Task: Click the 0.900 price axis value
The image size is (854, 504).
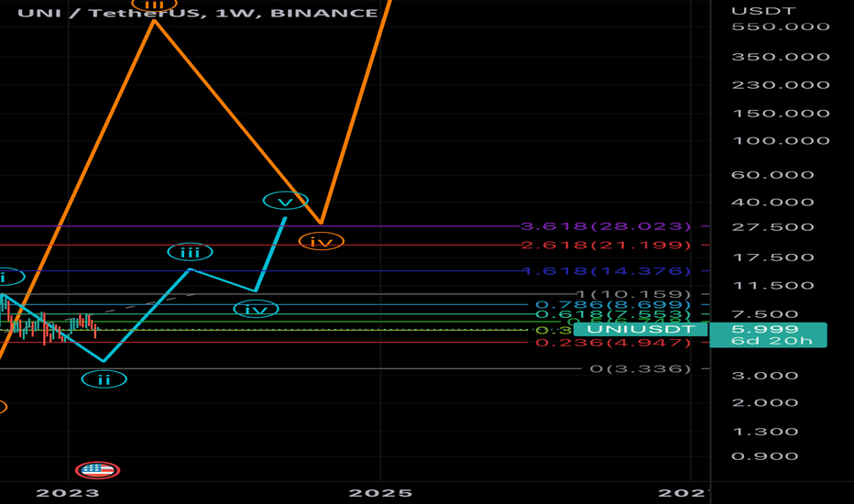Action: pos(765,456)
